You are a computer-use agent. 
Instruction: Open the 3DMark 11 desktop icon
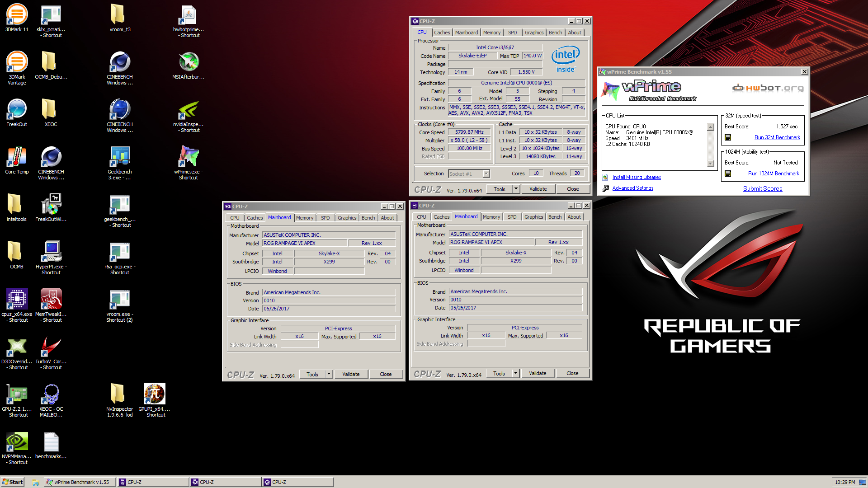click(x=17, y=14)
